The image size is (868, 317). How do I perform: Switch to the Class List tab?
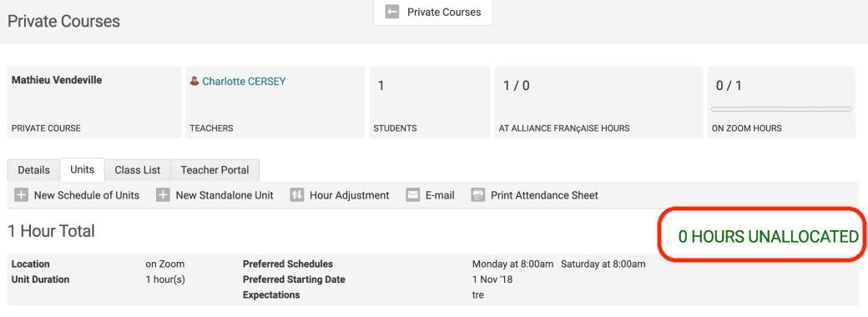[137, 170]
